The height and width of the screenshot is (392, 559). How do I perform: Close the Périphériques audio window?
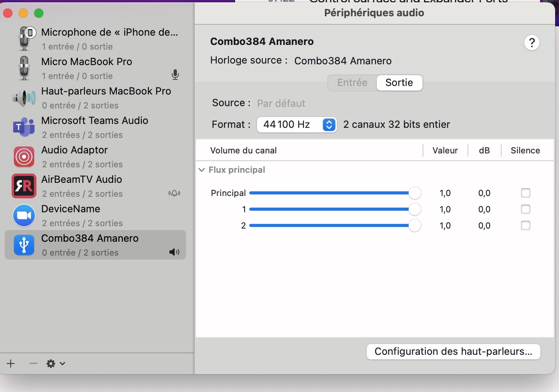point(8,13)
